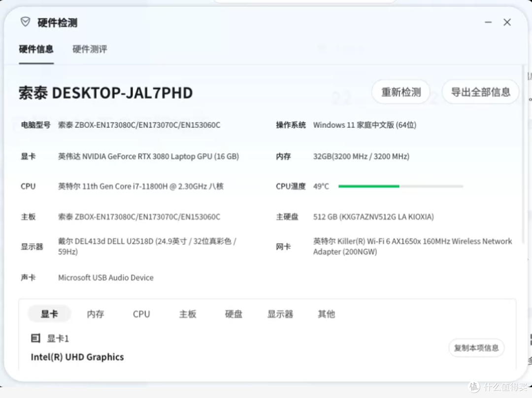Select the CPU detail tab
This screenshot has width=532, height=398.
coord(141,314)
